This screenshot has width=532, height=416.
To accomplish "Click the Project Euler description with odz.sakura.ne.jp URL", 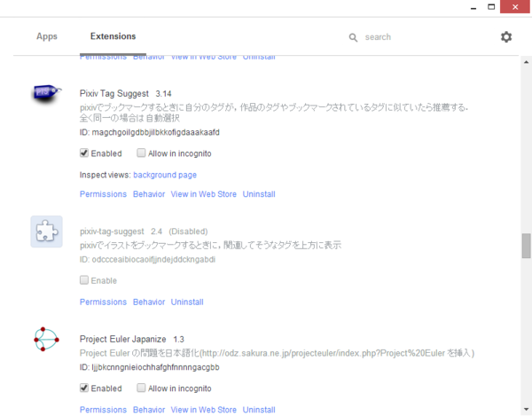I will 277,353.
